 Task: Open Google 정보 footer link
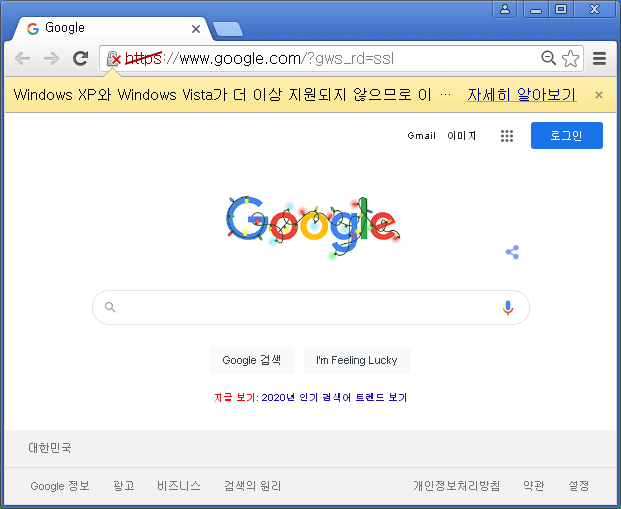[x=60, y=486]
